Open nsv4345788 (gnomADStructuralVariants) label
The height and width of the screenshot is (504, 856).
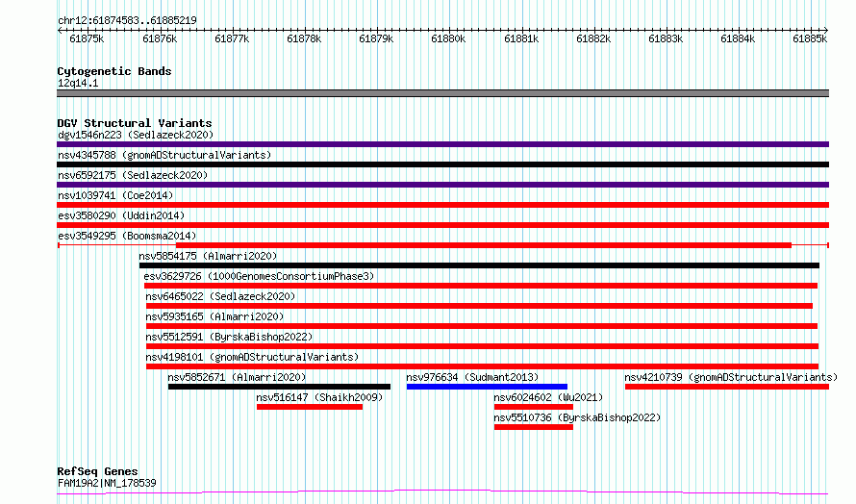point(164,155)
